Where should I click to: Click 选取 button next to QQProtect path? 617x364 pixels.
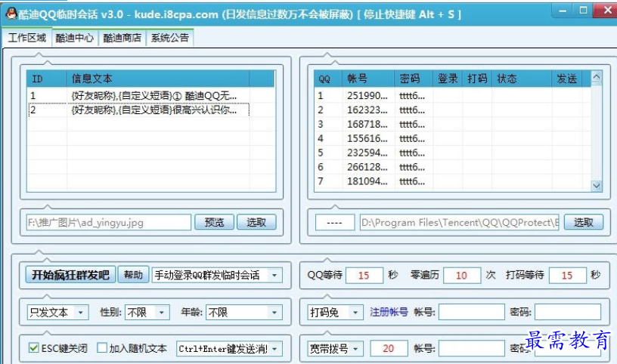pos(584,223)
